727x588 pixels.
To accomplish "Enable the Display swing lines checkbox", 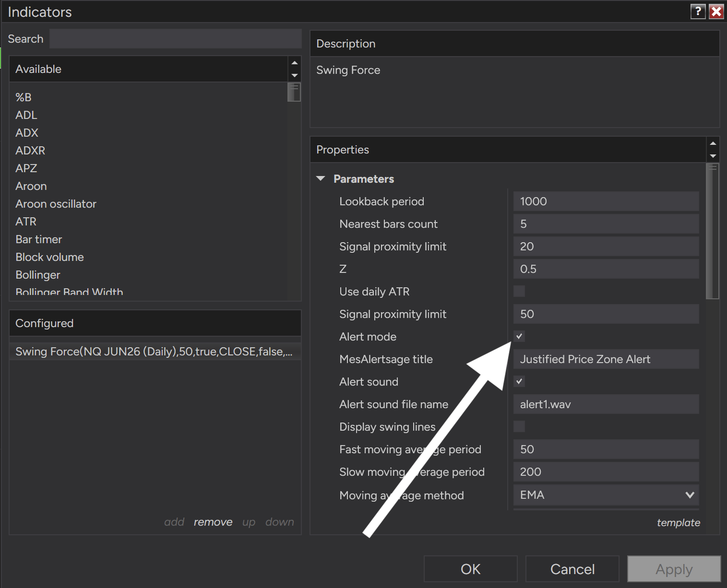I will 519,426.
